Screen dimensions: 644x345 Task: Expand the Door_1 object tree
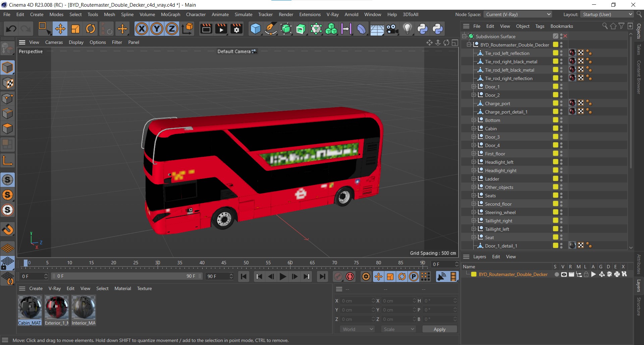pyautogui.click(x=474, y=87)
